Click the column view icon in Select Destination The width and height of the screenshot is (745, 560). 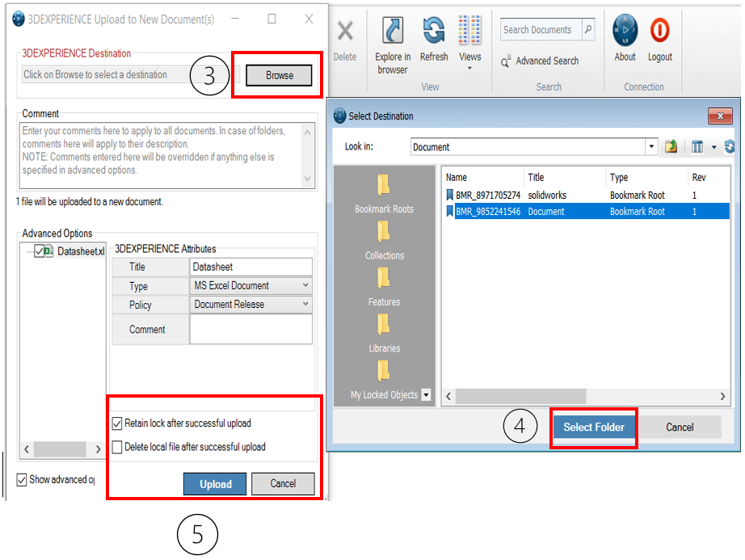point(697,147)
